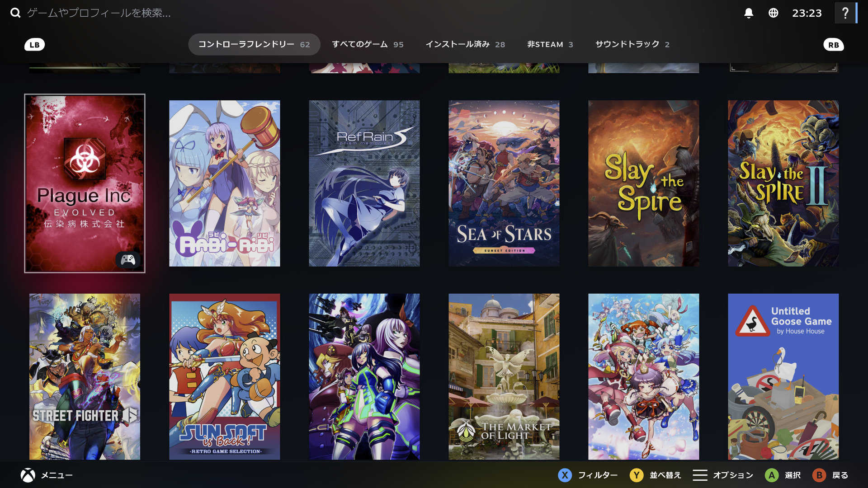Switch to the サウンドトラック tab

[632, 44]
